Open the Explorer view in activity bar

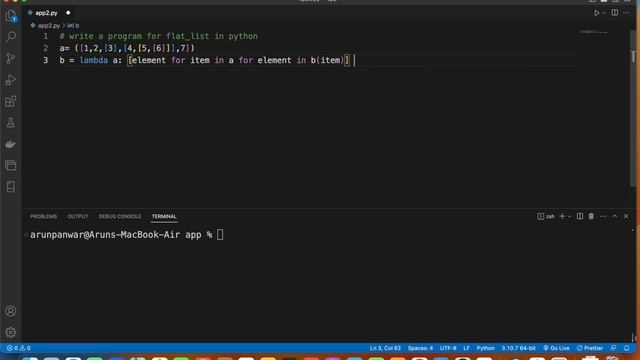click(11, 16)
